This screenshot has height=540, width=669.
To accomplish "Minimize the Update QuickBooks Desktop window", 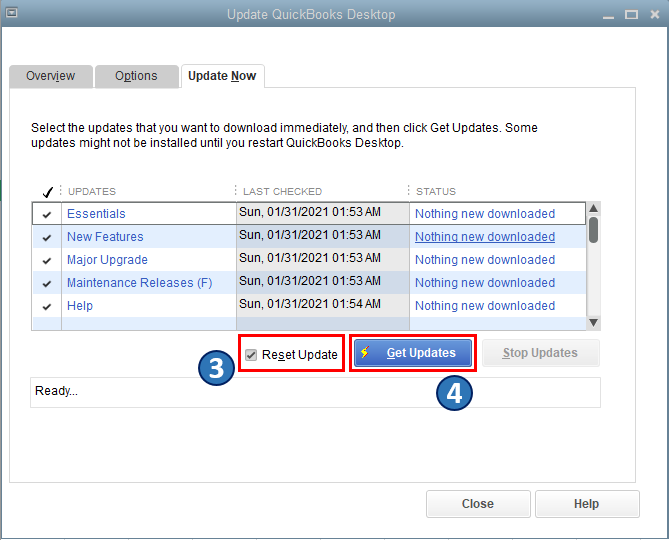I will pos(609,15).
